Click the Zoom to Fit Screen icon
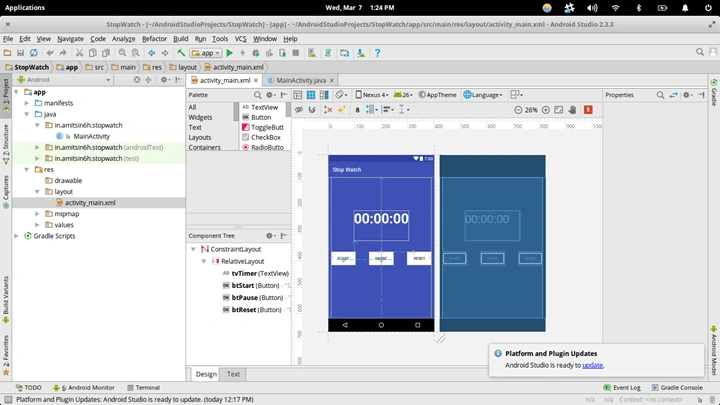The height and width of the screenshot is (405, 720). tap(558, 110)
